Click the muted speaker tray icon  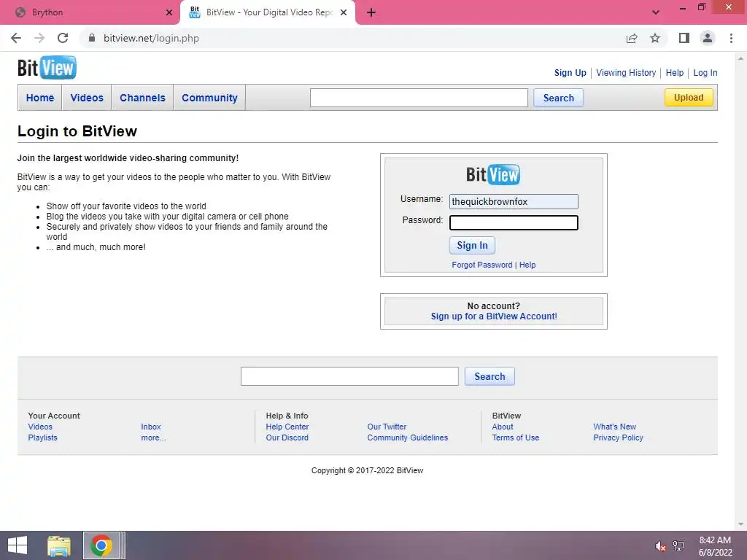(x=659, y=545)
